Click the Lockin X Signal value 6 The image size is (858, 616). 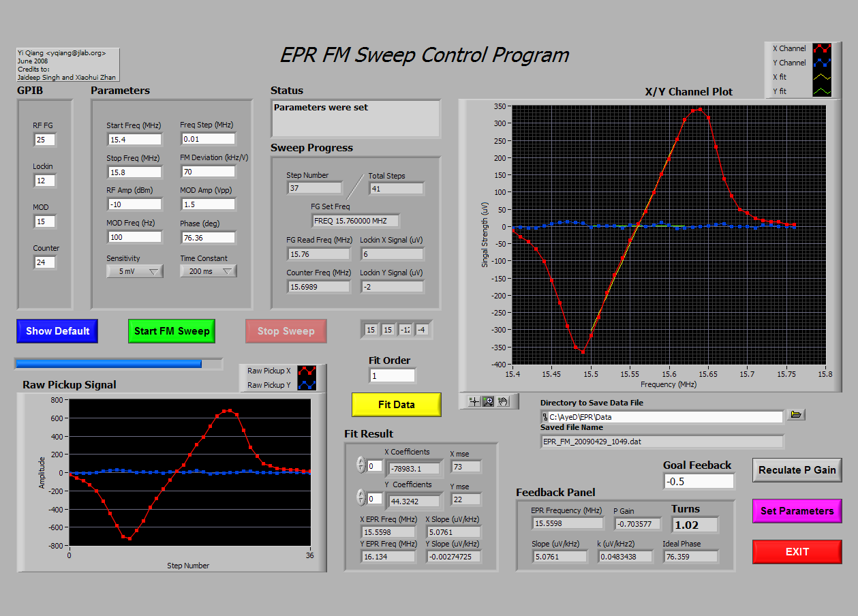tap(392, 254)
